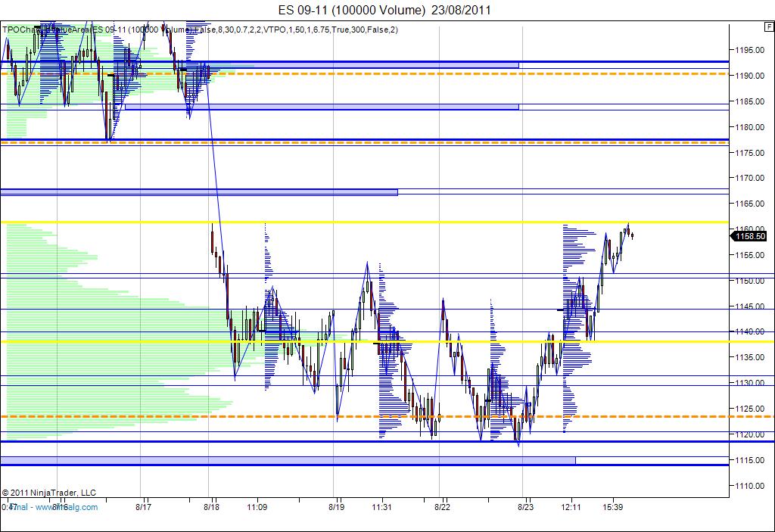Select the yellow horizontal line near 1161
The height and width of the screenshot is (532, 775).
click(365, 222)
